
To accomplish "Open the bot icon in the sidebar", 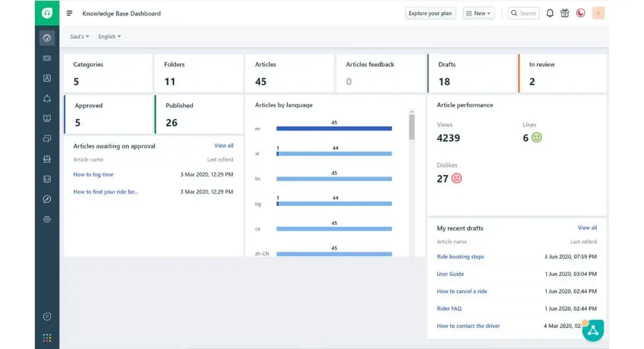I will click(47, 159).
